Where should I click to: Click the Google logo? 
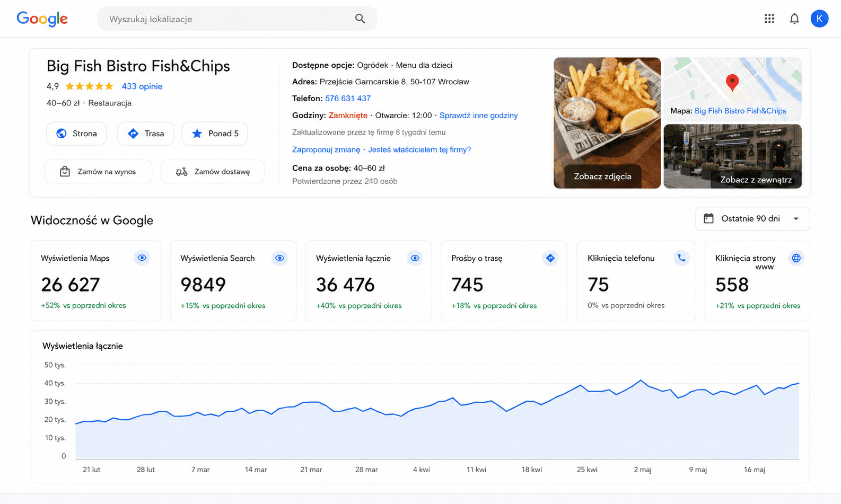[x=42, y=19]
